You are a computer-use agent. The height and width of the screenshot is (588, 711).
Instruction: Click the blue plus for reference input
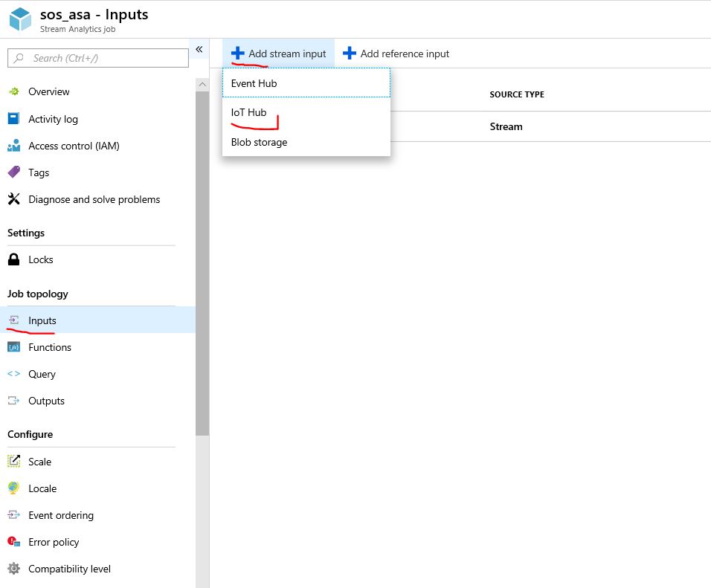pyautogui.click(x=349, y=53)
